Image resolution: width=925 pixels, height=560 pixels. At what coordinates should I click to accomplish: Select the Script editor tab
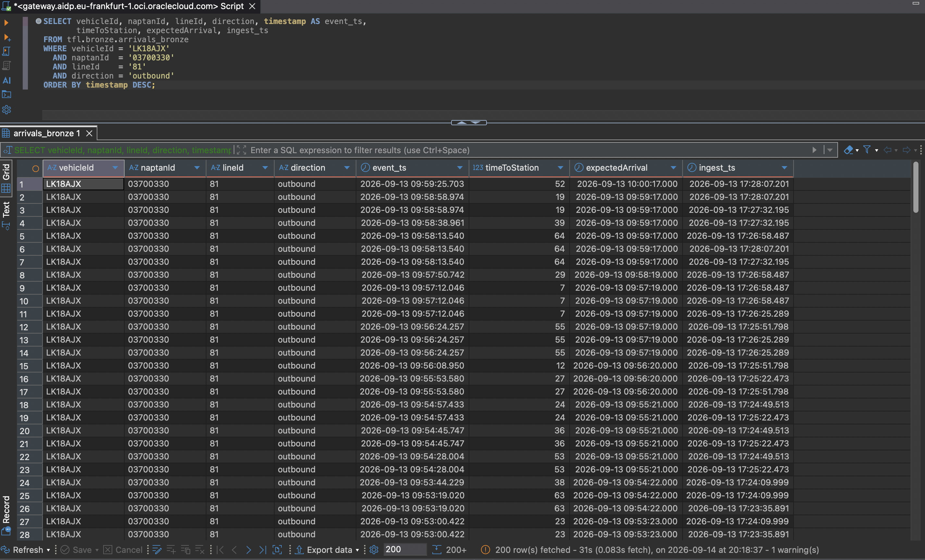(129, 6)
